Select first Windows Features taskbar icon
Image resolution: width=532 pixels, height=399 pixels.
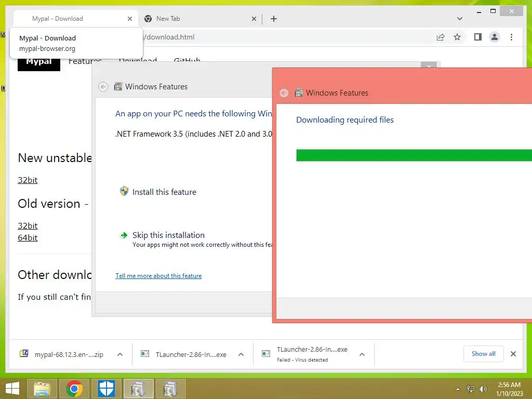pos(138,389)
